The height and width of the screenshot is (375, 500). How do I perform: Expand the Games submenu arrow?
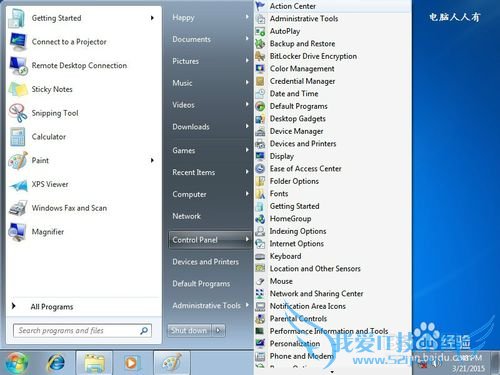(247, 150)
